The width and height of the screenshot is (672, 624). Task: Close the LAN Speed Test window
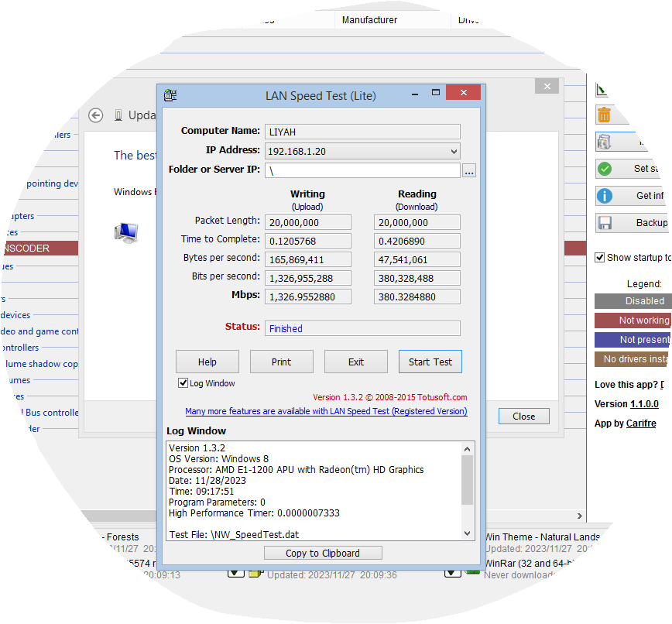[x=463, y=93]
